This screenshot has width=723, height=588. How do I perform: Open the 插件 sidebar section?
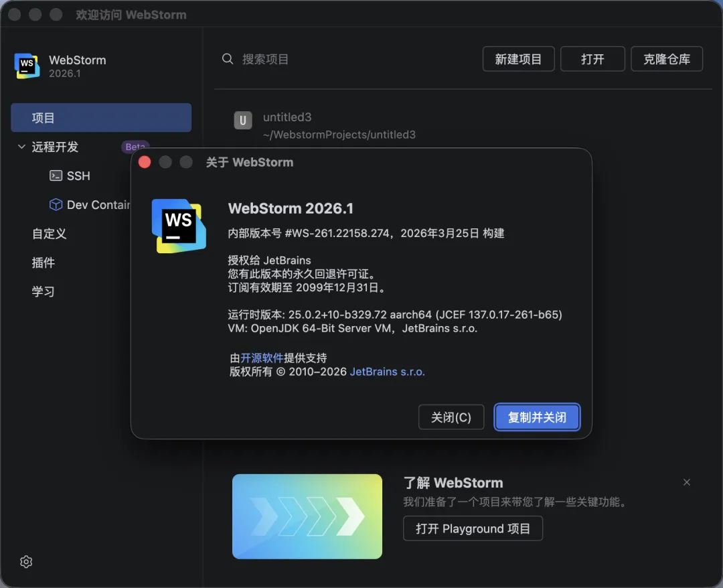pos(43,263)
